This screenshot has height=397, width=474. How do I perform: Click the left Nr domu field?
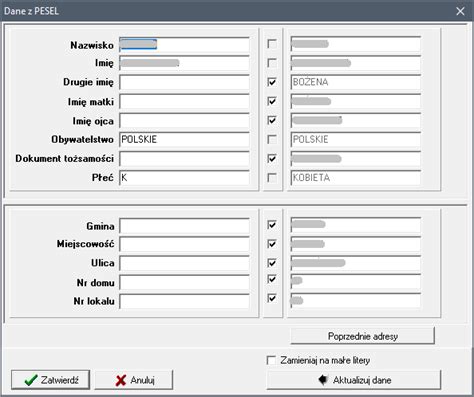click(184, 282)
